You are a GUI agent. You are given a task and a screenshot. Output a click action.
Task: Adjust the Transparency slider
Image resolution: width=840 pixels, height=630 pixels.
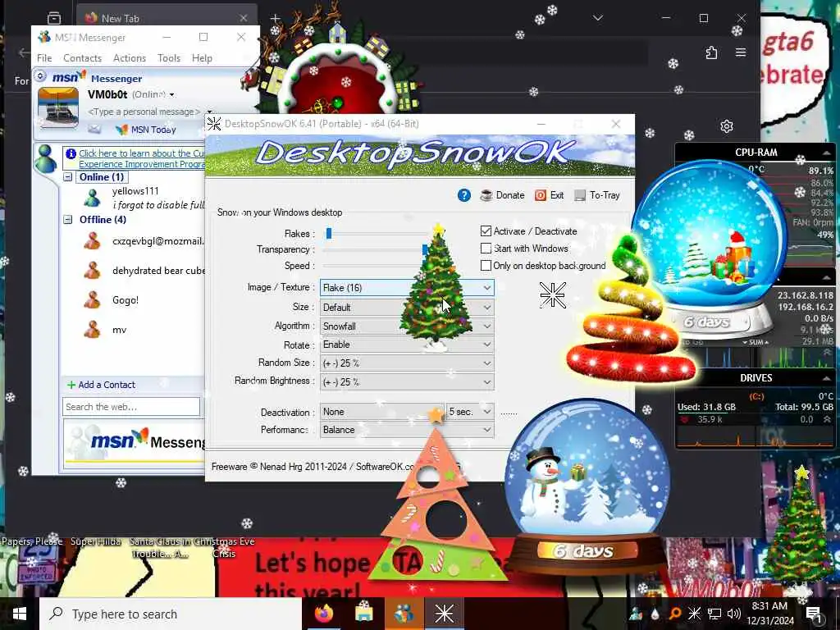pos(425,249)
